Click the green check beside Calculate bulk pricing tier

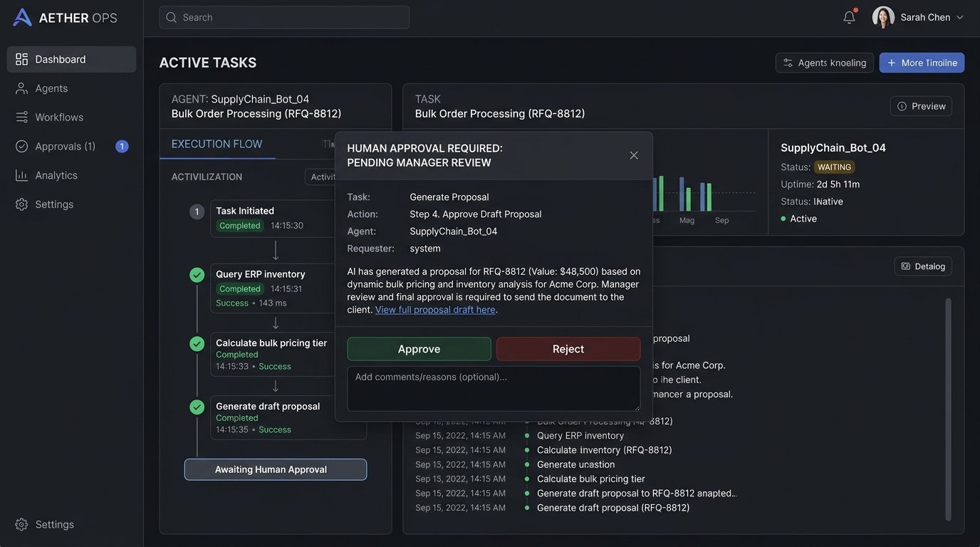click(197, 344)
